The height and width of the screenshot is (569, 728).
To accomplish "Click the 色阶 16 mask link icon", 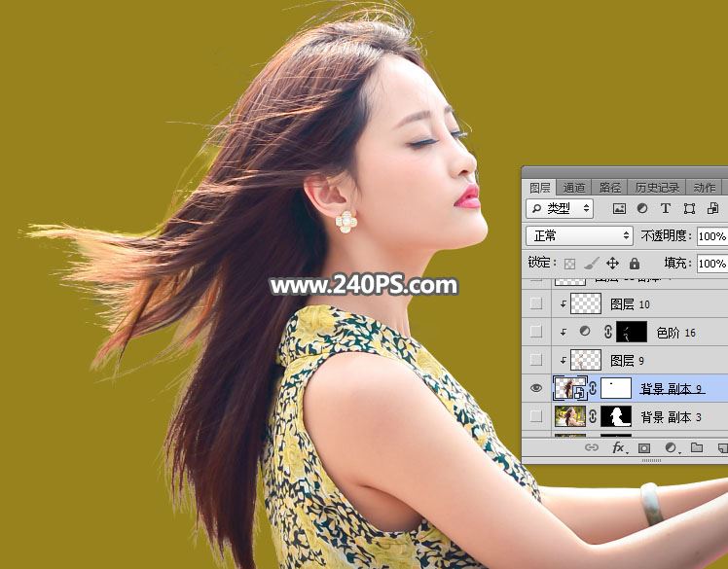I will click(607, 332).
